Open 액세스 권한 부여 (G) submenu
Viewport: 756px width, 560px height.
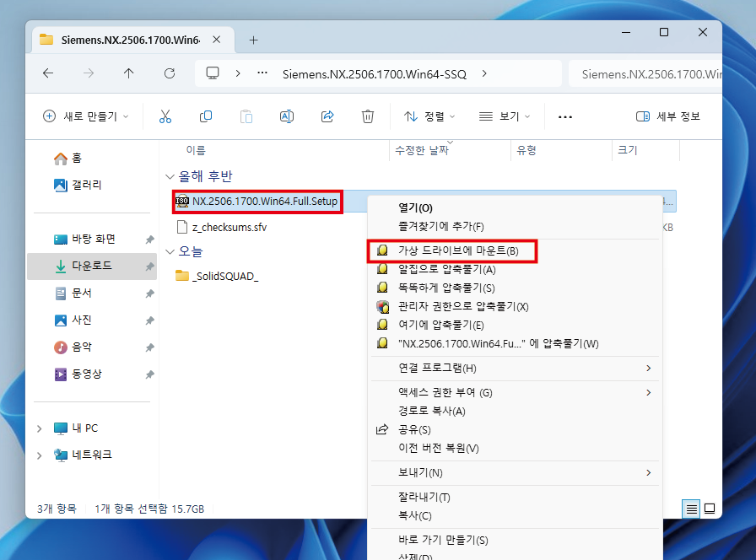[x=515, y=393]
